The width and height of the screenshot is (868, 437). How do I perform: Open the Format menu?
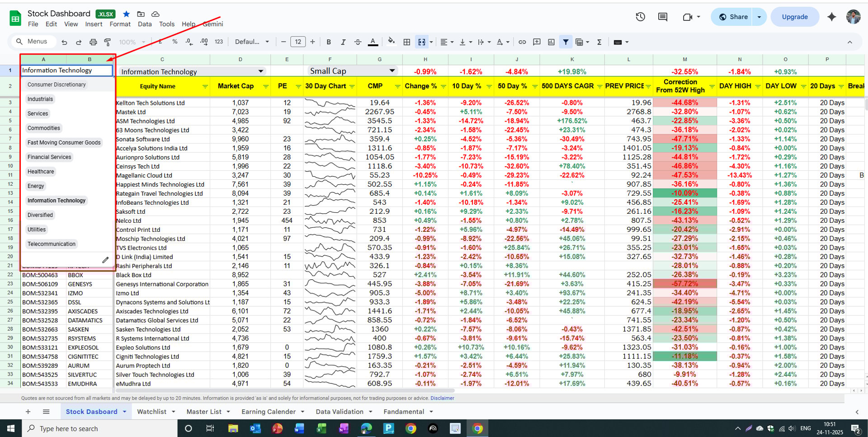(120, 24)
